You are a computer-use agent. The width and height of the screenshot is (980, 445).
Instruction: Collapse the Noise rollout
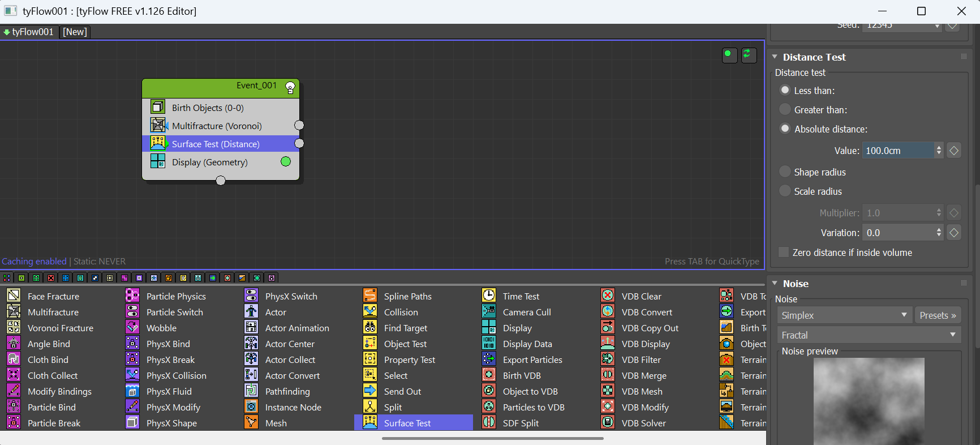(x=775, y=283)
